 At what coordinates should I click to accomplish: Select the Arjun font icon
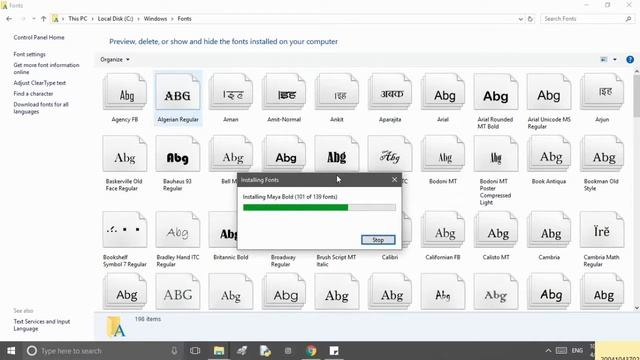coord(602,92)
